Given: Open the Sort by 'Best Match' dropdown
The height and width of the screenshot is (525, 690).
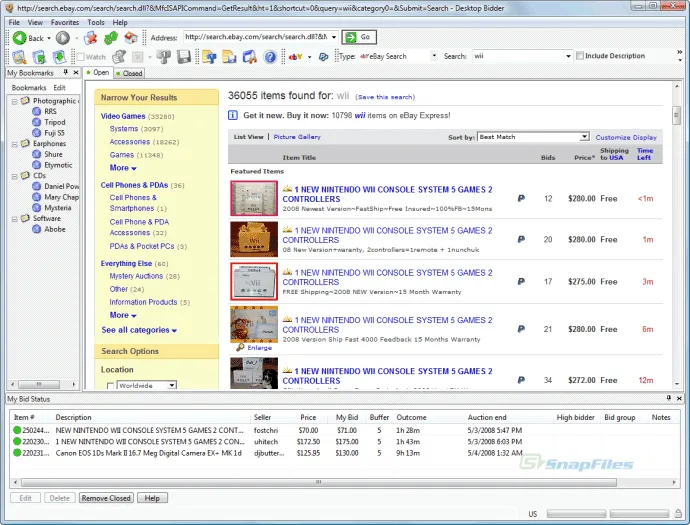Looking at the screenshot, I should (x=584, y=137).
